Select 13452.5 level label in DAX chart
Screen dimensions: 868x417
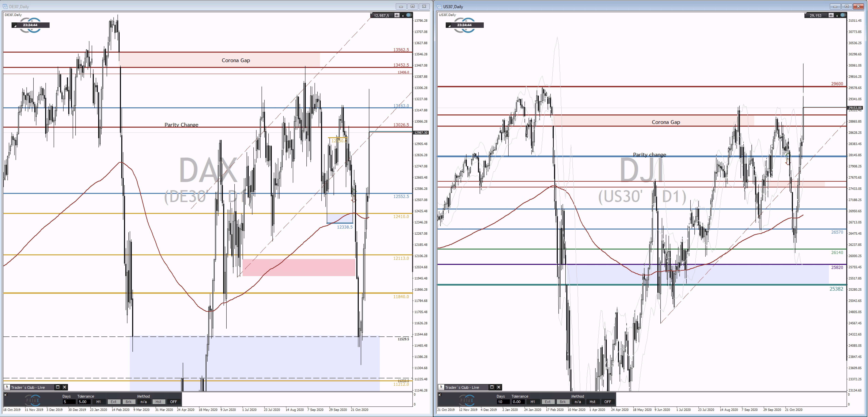[401, 65]
